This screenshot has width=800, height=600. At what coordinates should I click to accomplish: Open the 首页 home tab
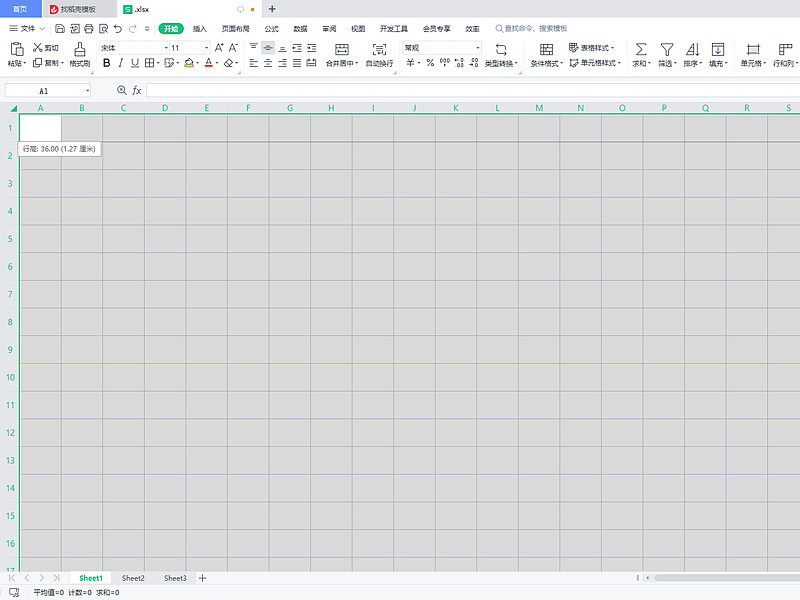pos(20,9)
